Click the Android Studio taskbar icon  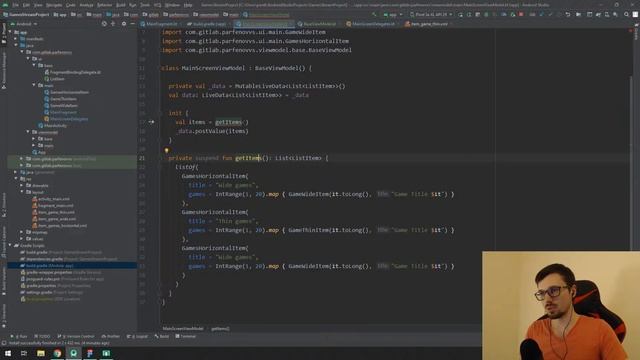click(73, 353)
